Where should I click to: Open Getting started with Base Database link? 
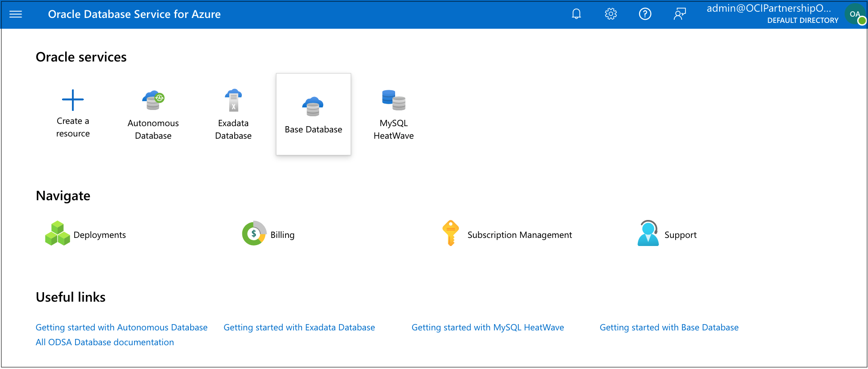coord(669,327)
